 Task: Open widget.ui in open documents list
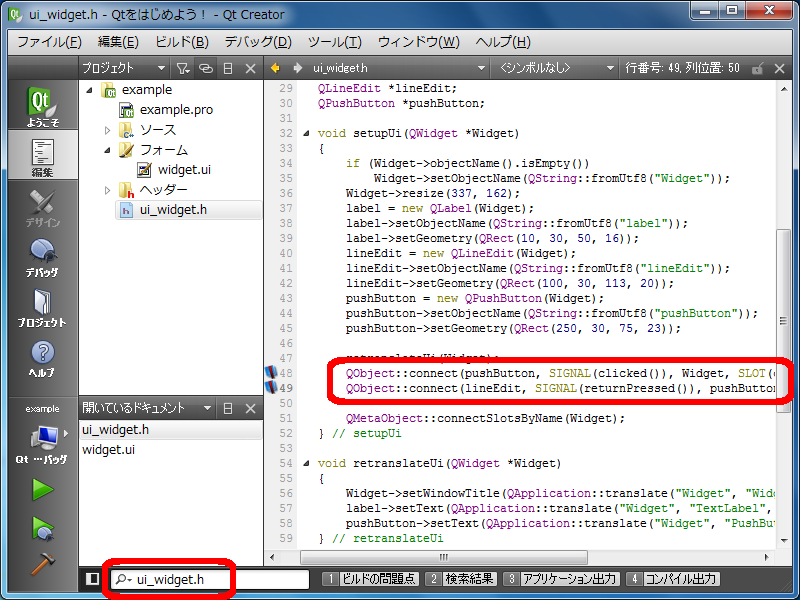click(x=108, y=450)
